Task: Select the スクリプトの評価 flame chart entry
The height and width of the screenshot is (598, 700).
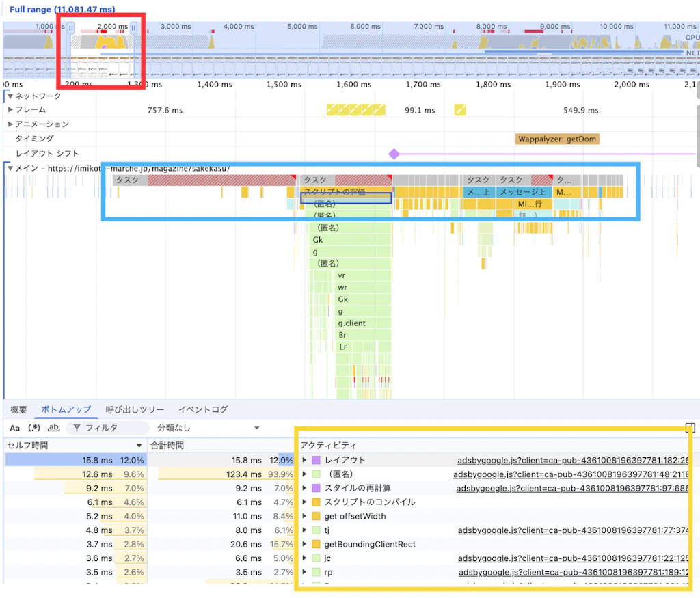Action: pyautogui.click(x=347, y=192)
